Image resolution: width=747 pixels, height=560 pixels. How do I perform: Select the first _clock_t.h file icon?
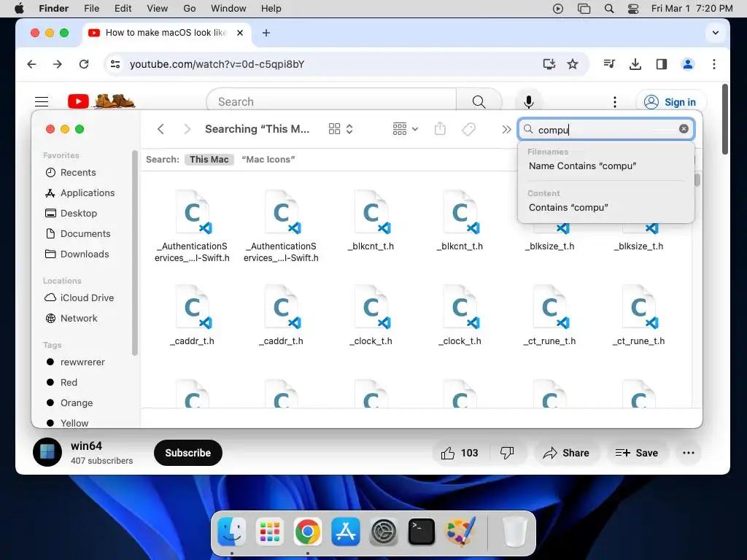point(371,307)
